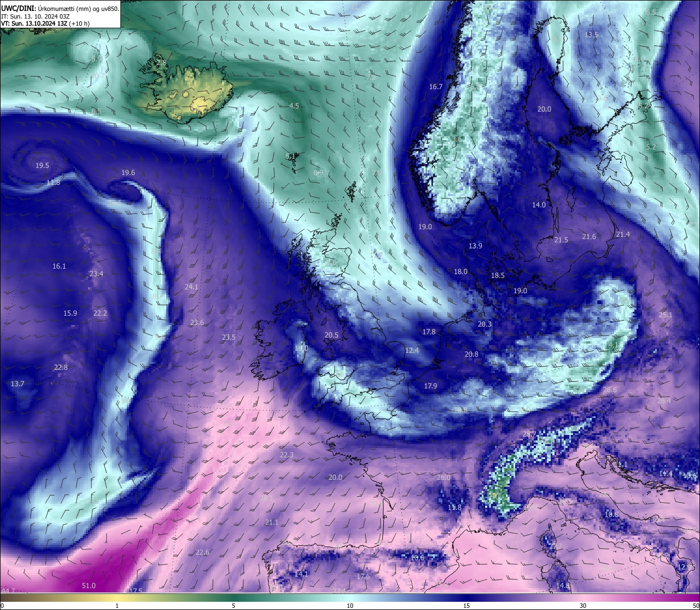Click the 4.5 value label

coord(294,106)
